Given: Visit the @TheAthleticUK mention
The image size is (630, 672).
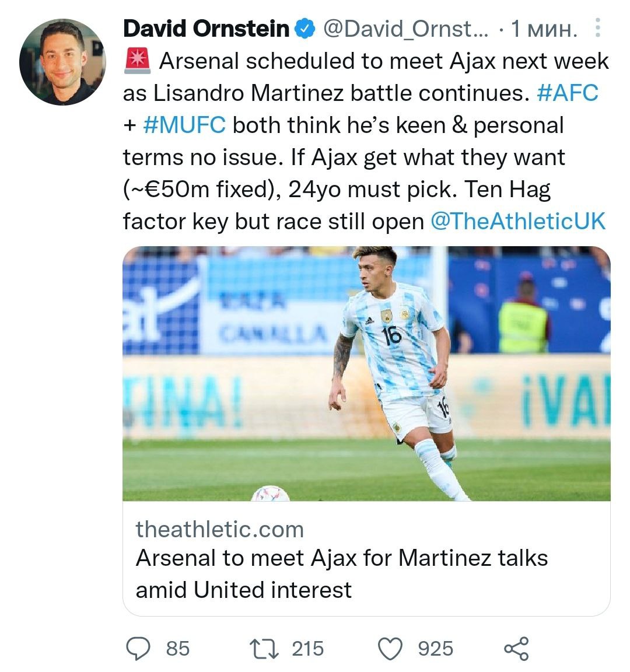Looking at the screenshot, I should (518, 222).
